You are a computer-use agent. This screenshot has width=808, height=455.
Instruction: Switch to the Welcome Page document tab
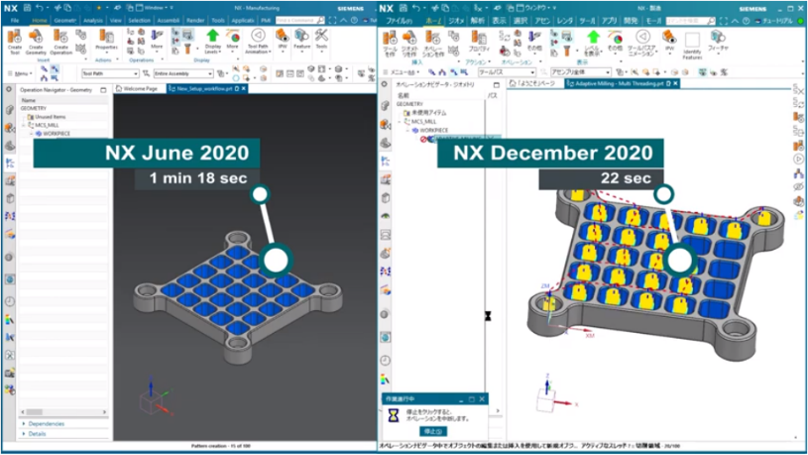pyautogui.click(x=137, y=89)
